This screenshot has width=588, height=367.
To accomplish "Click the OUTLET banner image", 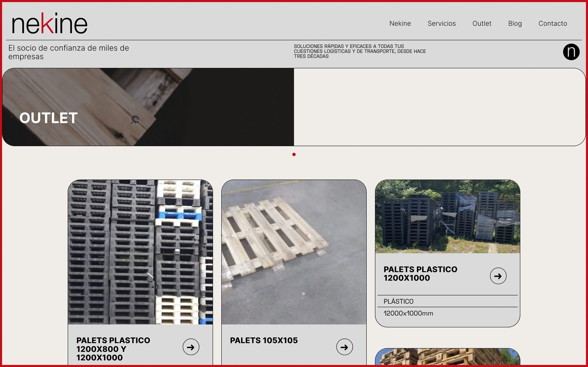I will [x=148, y=107].
